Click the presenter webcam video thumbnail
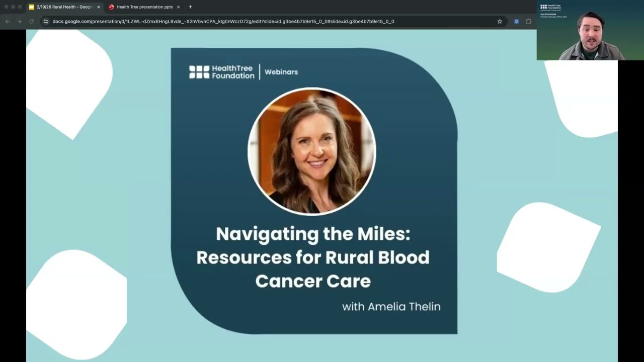This screenshot has width=644, height=362. 590,30
